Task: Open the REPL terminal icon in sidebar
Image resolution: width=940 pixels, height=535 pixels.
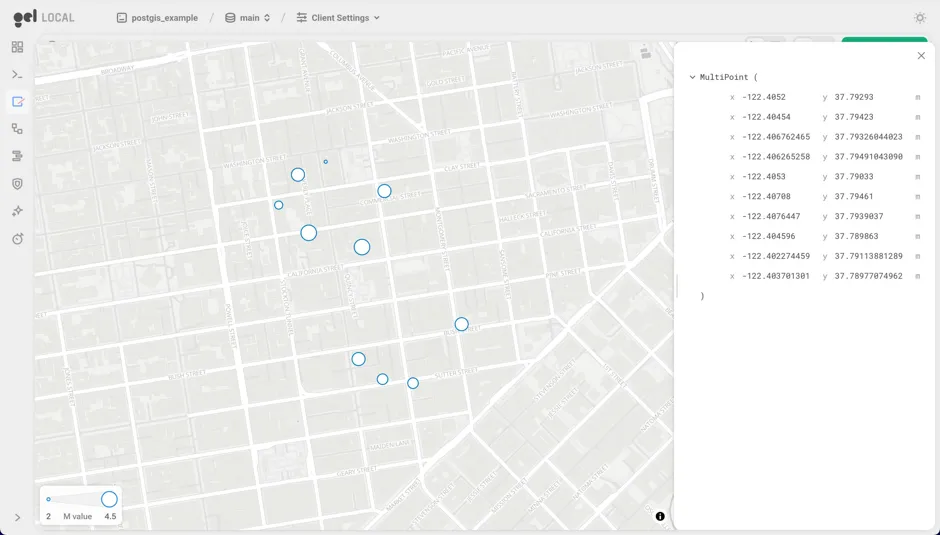Action: [17, 75]
